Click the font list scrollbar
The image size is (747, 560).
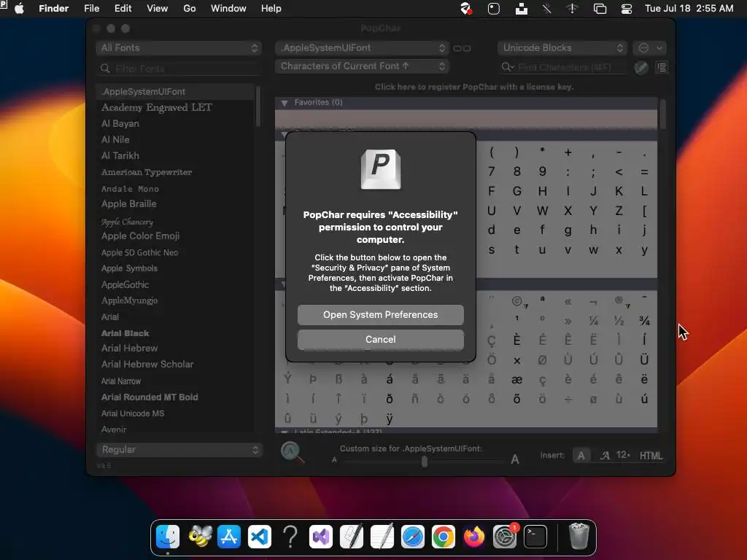[258, 106]
